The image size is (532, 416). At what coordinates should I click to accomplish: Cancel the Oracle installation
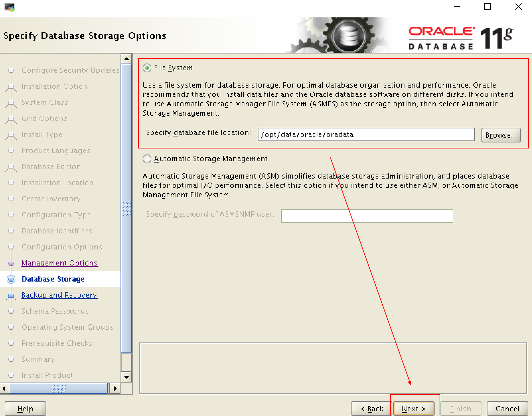(507, 408)
